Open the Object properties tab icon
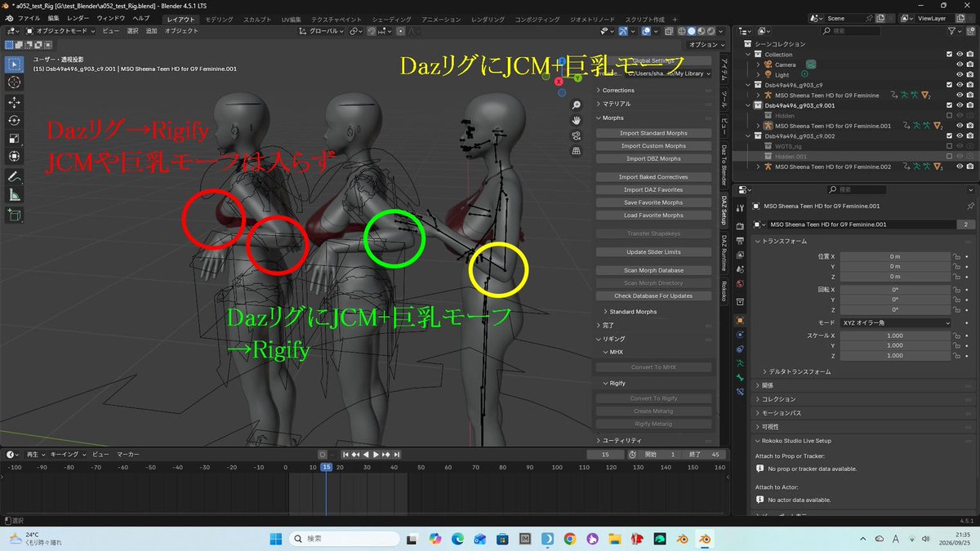Viewport: 980px width, 551px height. (740, 320)
